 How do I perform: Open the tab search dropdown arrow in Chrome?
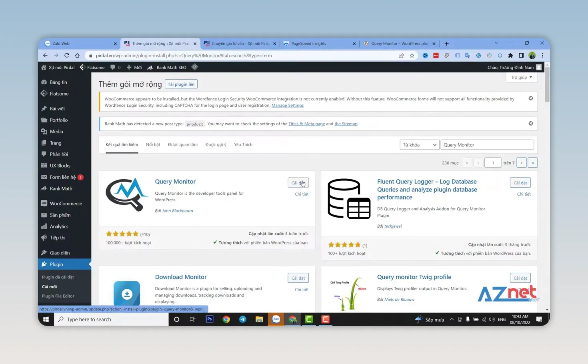coord(496,43)
